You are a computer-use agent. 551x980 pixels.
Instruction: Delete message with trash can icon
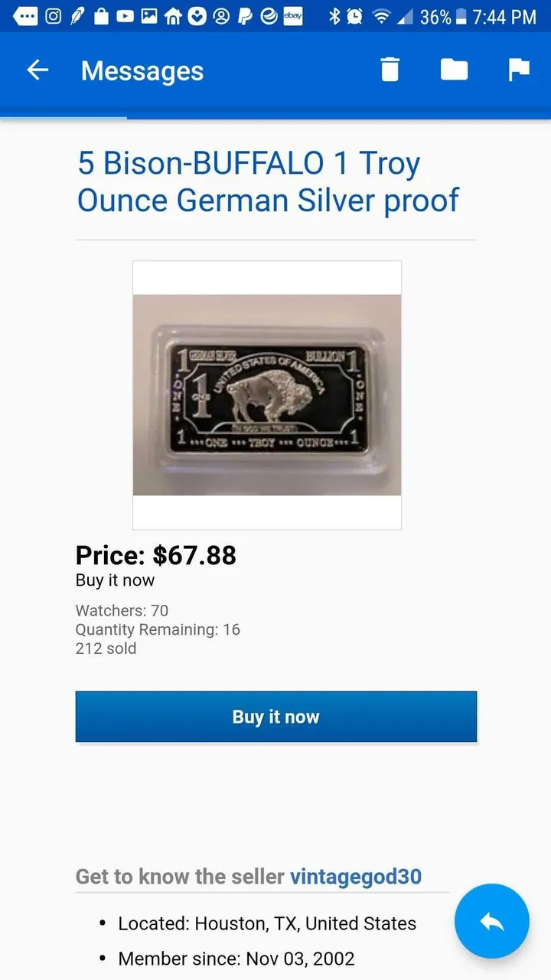tap(390, 70)
